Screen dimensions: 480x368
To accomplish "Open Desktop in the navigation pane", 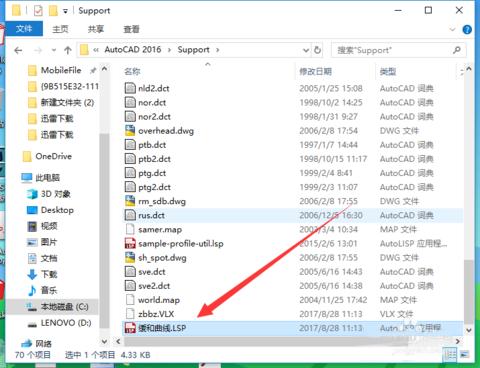I will click(x=50, y=210).
